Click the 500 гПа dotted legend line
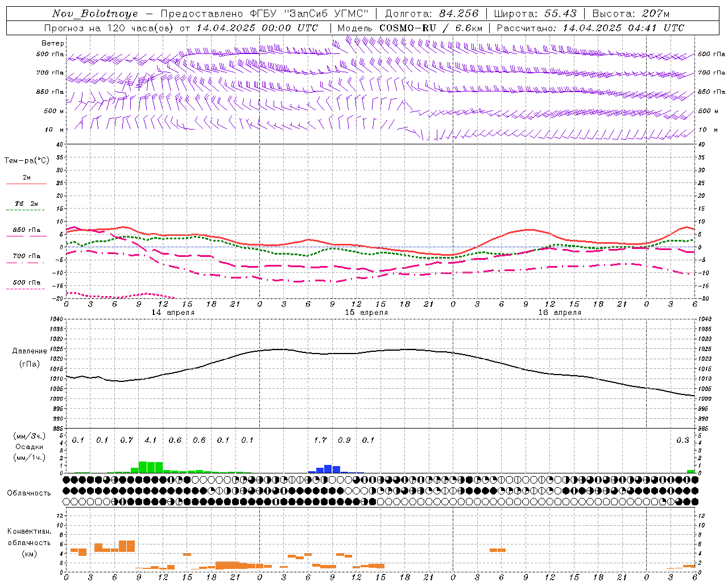 pos(25,289)
